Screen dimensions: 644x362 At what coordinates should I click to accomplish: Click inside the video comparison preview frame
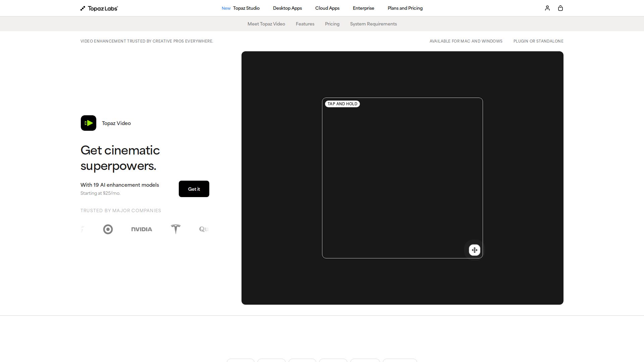pyautogui.click(x=402, y=178)
